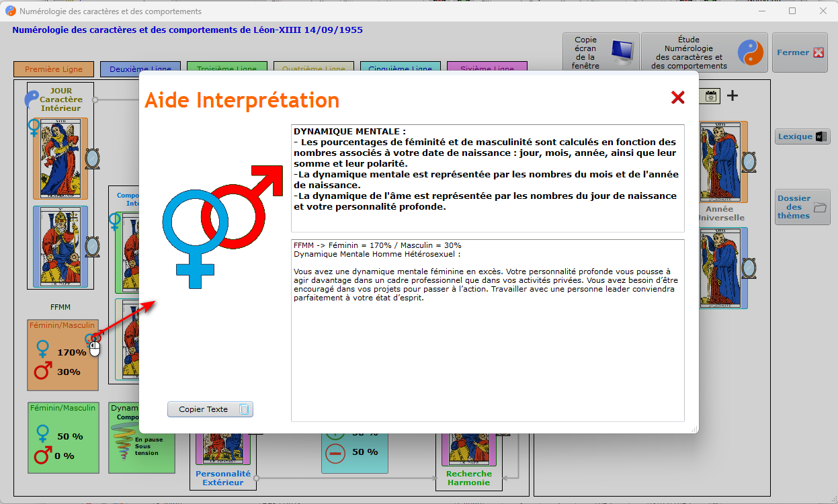Click the mirror icon beside the XIIII Tempérance card

[92, 158]
